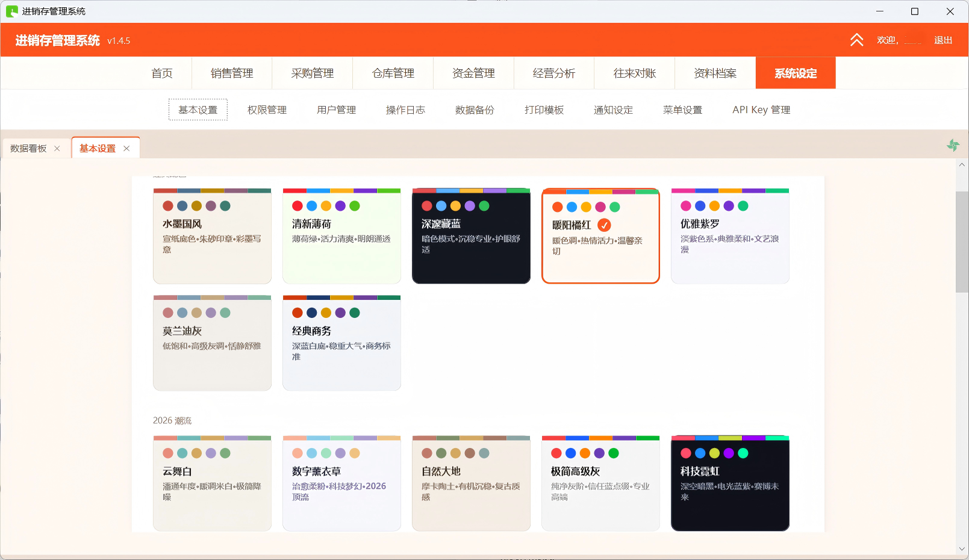This screenshot has width=969, height=560.
Task: Maximize the application window
Action: tap(915, 11)
